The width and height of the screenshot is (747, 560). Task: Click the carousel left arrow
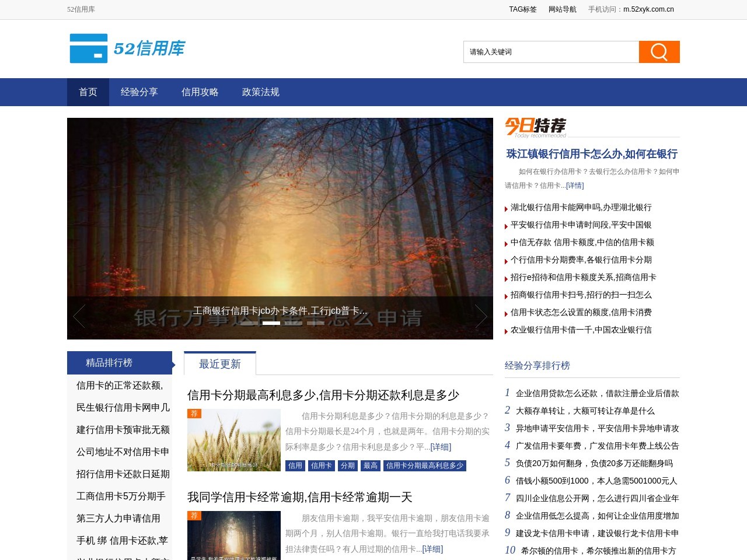coord(79,316)
